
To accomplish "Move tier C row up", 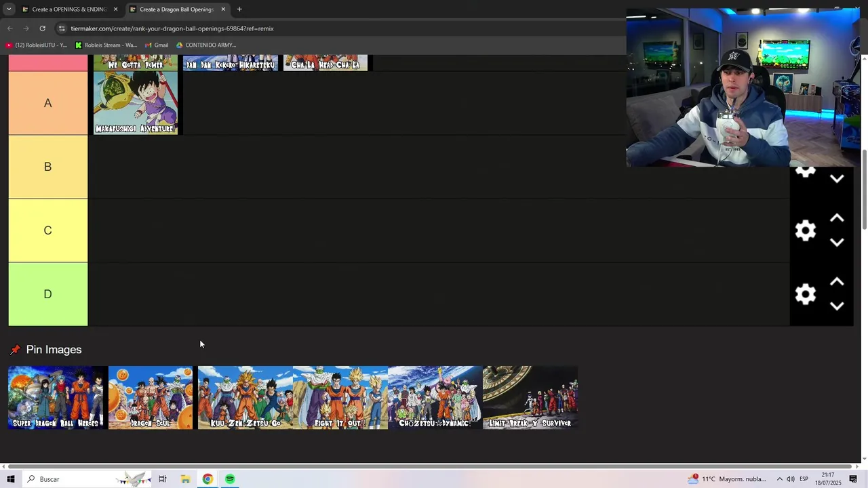I will [x=837, y=218].
